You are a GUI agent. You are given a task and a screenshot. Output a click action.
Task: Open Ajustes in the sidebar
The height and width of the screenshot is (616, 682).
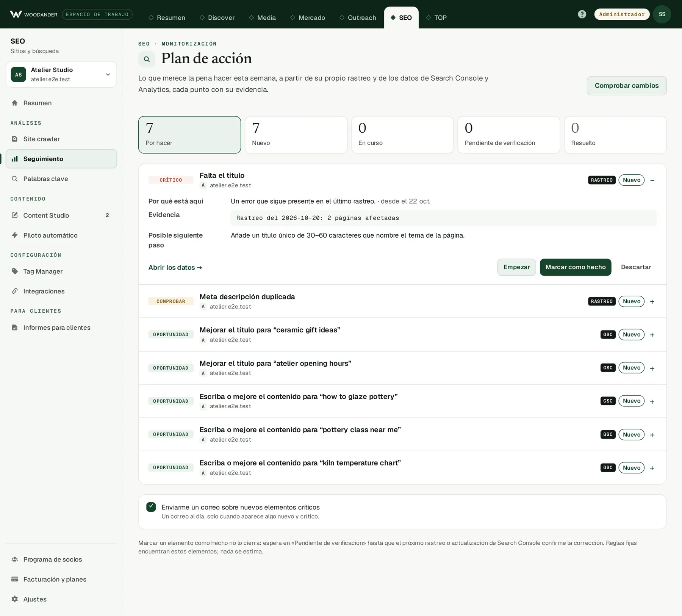tap(61, 599)
